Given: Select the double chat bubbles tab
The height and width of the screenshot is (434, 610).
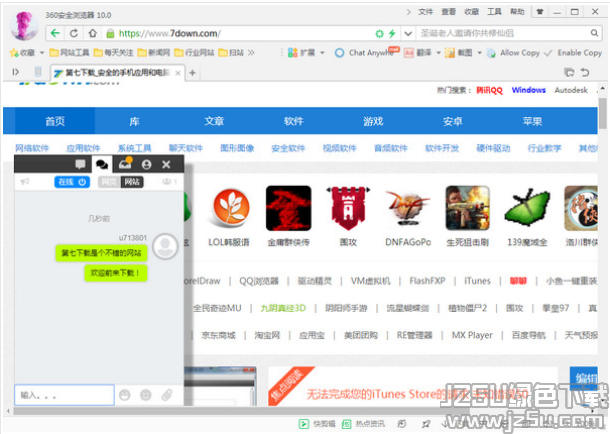Looking at the screenshot, I should tap(102, 164).
